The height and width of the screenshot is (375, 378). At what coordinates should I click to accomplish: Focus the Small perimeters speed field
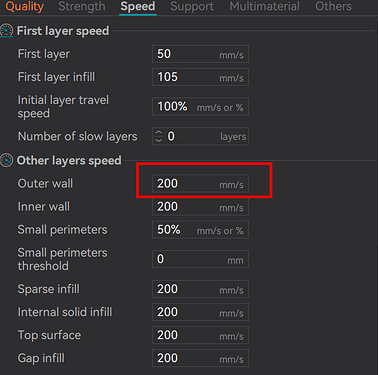point(200,230)
